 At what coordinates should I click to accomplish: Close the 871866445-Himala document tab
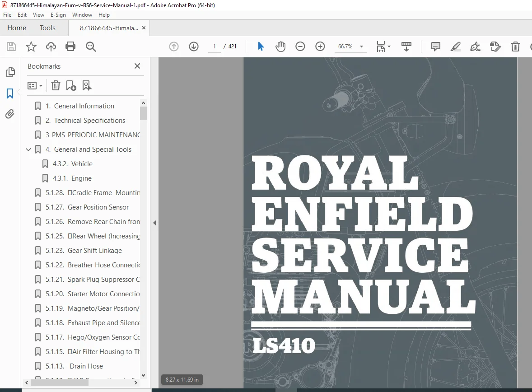tap(144, 28)
